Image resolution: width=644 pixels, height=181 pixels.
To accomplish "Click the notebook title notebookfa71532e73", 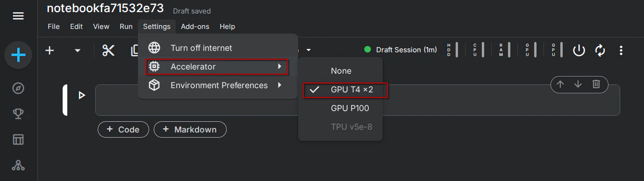I will tap(105, 8).
